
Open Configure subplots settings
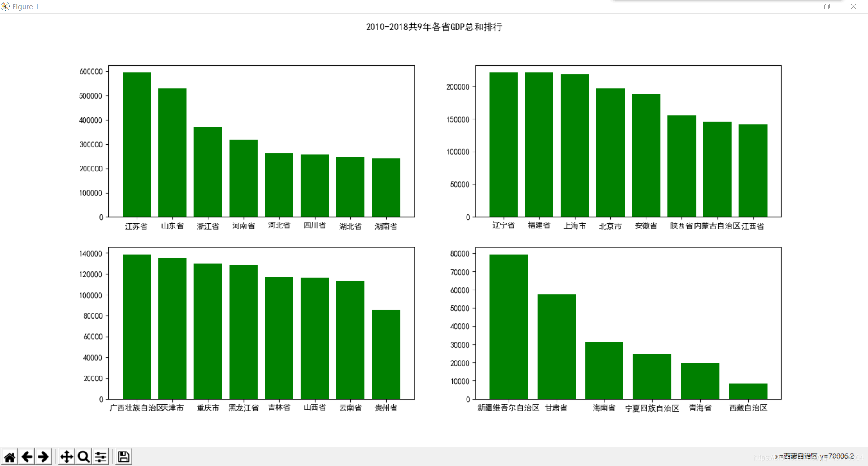pos(100,456)
